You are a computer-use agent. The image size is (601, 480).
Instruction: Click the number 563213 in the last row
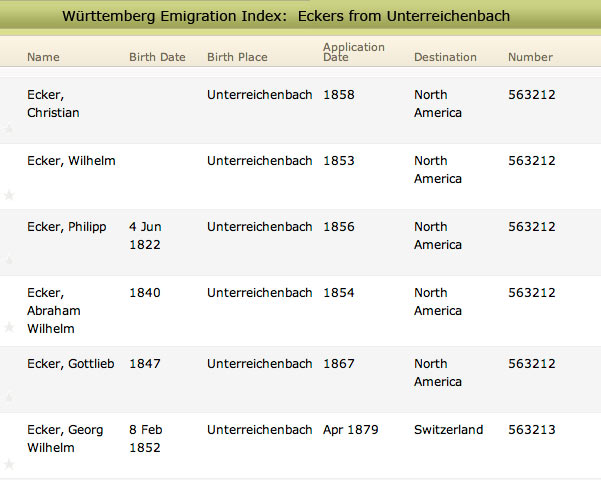click(x=531, y=430)
